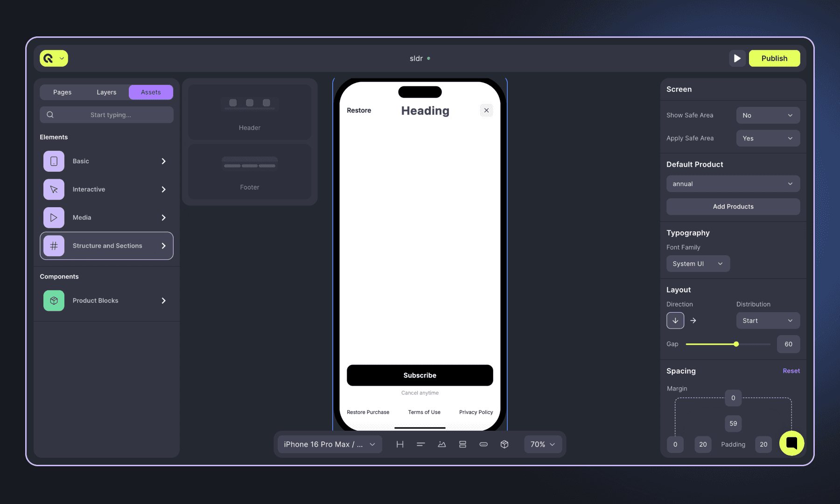
Task: Open the 3D box components icon in toolbar
Action: tap(504, 444)
